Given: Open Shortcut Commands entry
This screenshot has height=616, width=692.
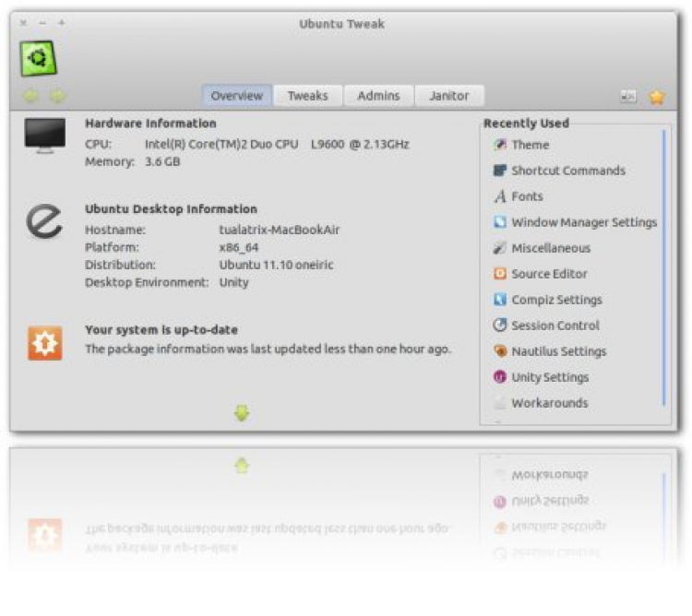Looking at the screenshot, I should 568,171.
